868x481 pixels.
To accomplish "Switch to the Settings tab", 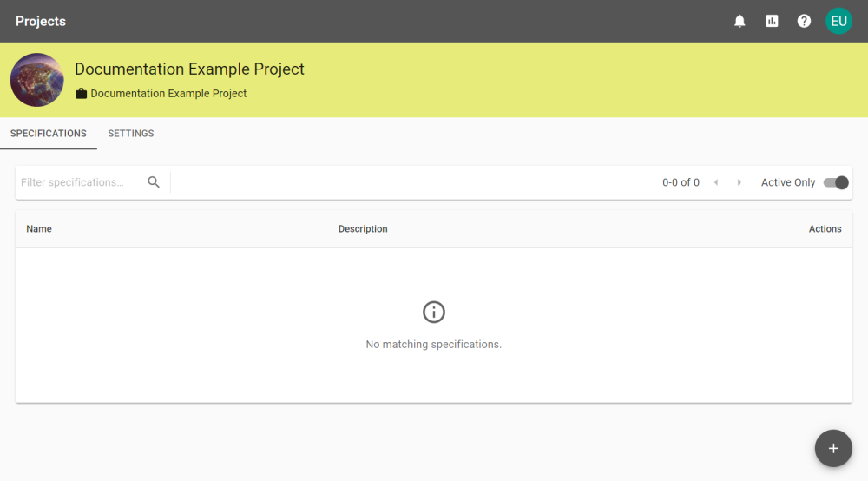I will (x=131, y=134).
